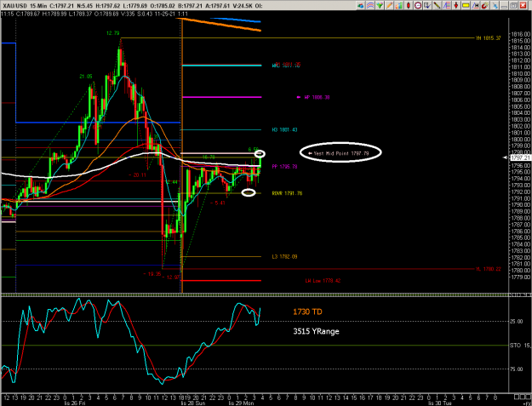Screen dimensions: 532x406
Task: Click the 1816.00 price axis value
Action: tap(520, 34)
